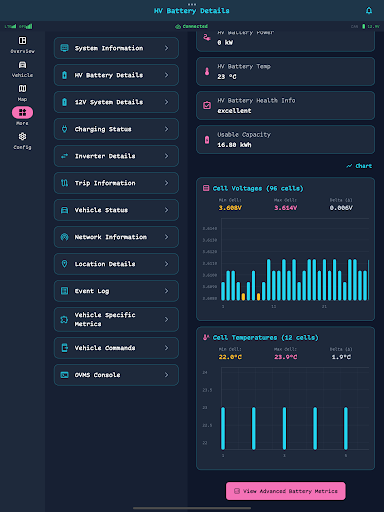384x512 pixels.
Task: Expand Charging Status chevron
Action: [x=167, y=129]
